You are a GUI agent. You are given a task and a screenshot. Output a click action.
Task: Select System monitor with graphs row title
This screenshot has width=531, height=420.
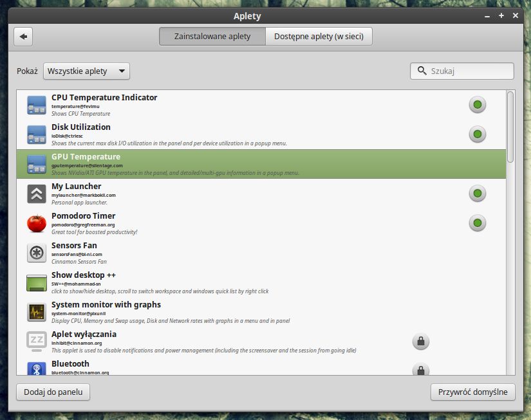pos(106,305)
